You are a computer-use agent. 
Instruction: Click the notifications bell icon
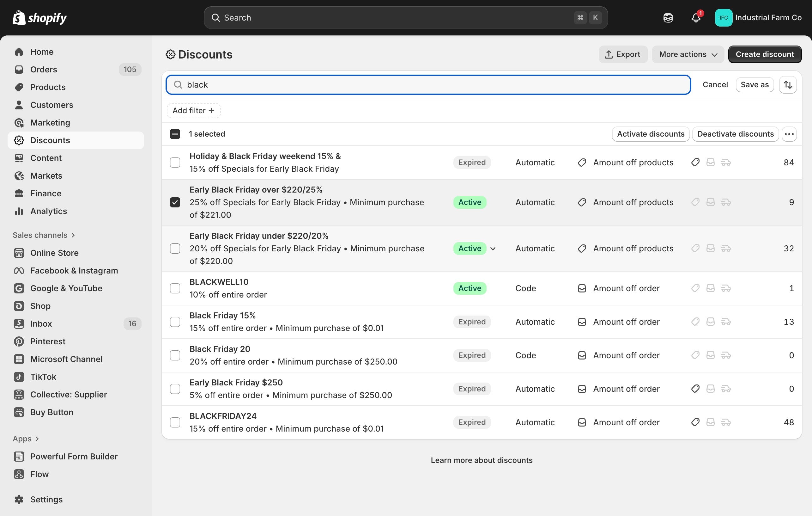(x=696, y=18)
